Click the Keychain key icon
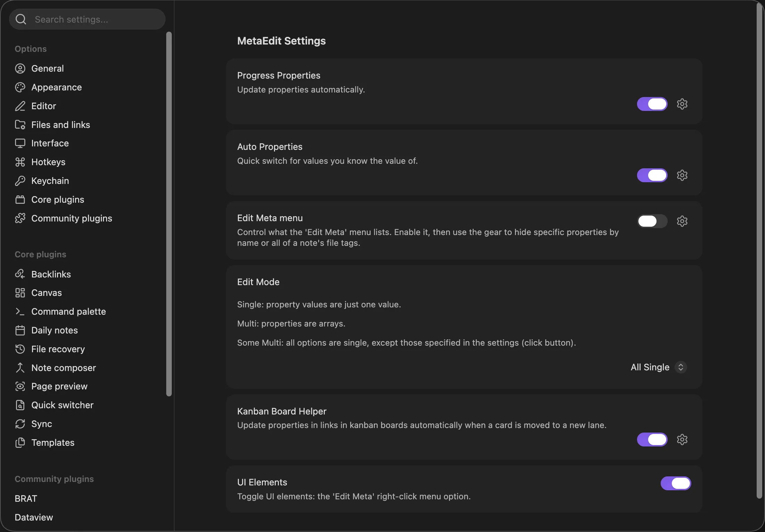 pyautogui.click(x=20, y=181)
